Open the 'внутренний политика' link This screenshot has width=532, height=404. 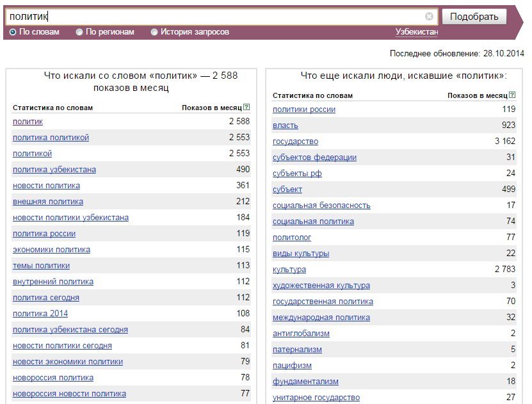pyautogui.click(x=53, y=282)
